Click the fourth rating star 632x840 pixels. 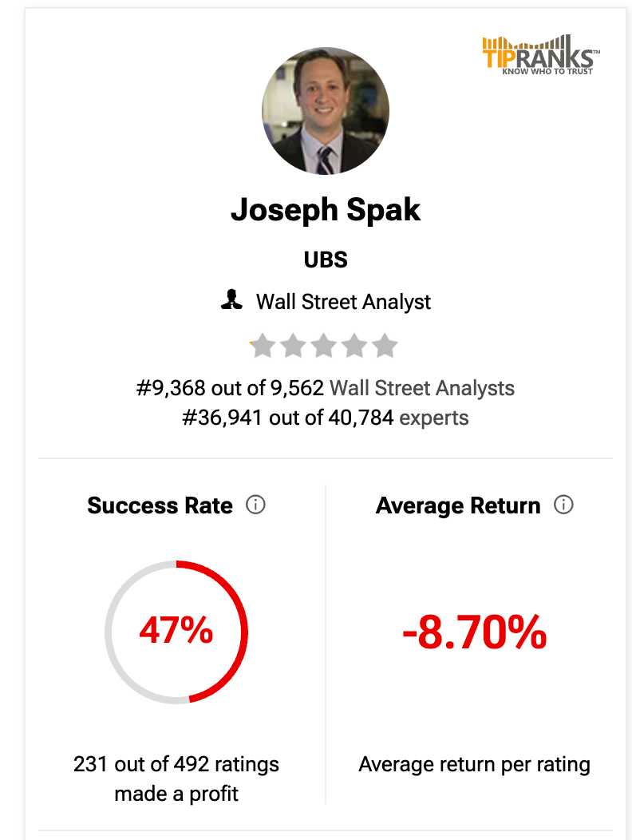pyautogui.click(x=354, y=346)
